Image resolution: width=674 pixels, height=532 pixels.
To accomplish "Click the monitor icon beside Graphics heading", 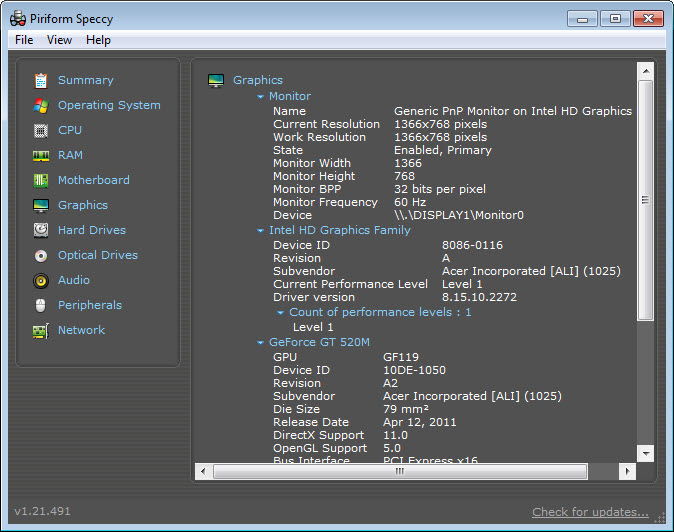I will 216,80.
